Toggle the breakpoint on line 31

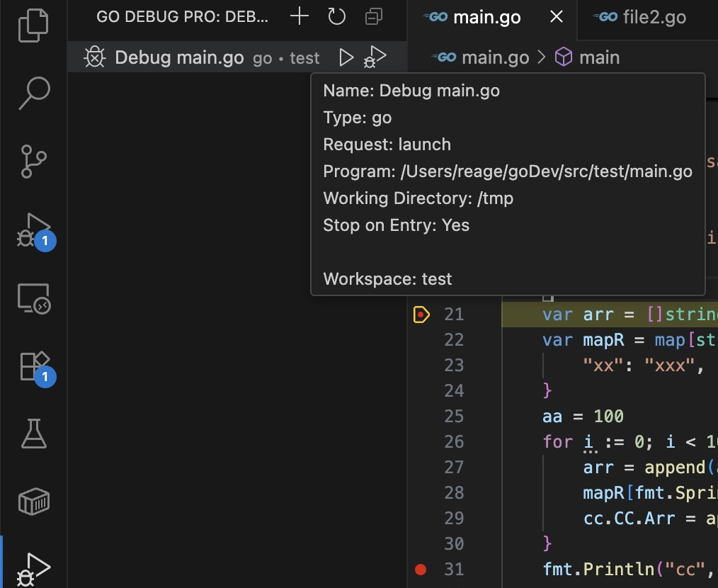(421, 569)
